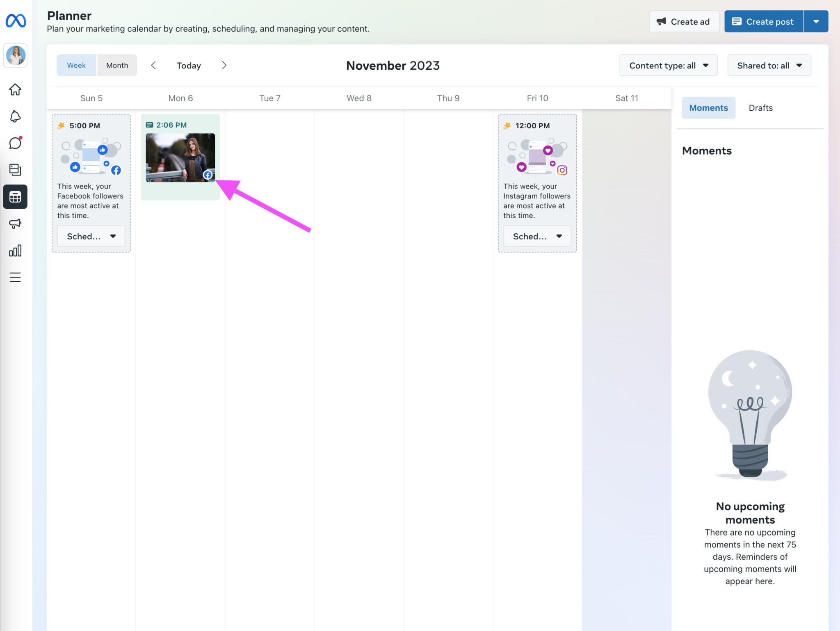Click the Today button
Viewport: 840px width, 631px height.
pyautogui.click(x=188, y=65)
